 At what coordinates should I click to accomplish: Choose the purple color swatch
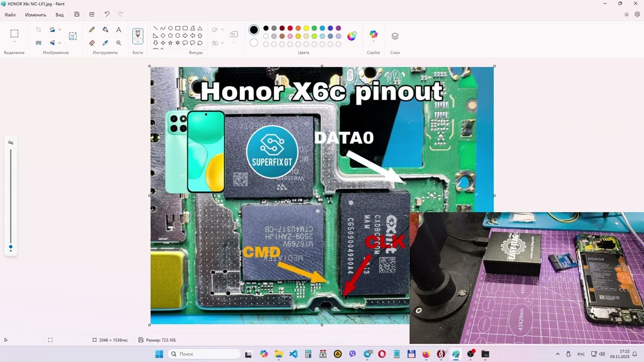[x=339, y=28]
